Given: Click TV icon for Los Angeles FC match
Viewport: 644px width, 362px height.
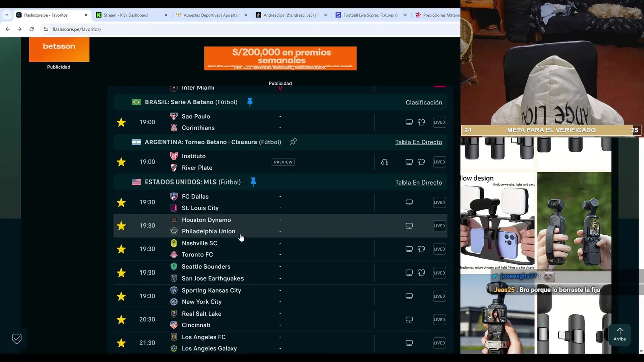Looking at the screenshot, I should [409, 343].
